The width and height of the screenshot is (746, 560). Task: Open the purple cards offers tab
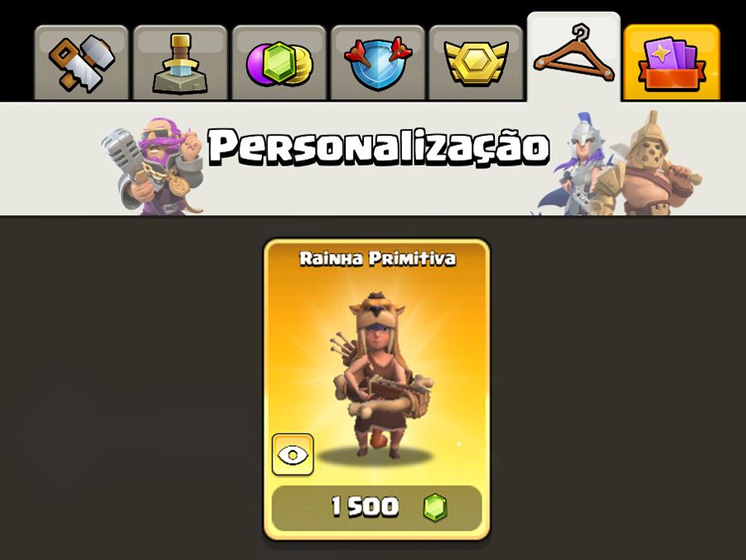click(671, 63)
